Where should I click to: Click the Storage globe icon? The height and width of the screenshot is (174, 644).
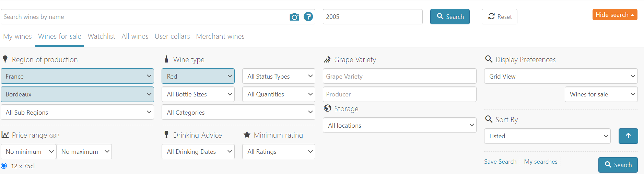click(328, 108)
